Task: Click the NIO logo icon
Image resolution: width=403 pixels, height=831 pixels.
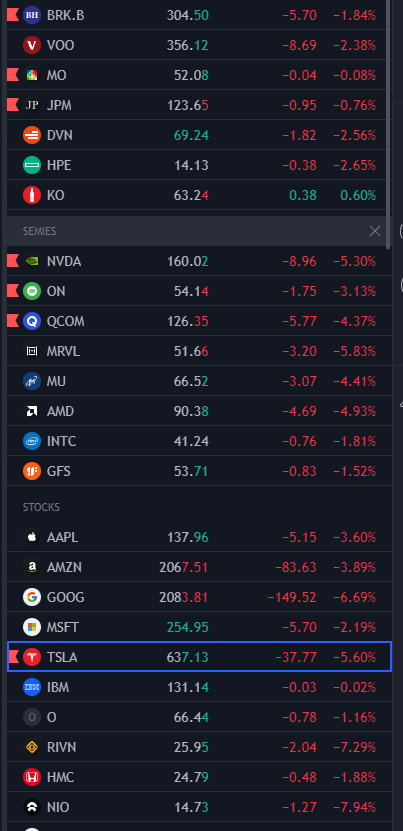Action: click(x=32, y=807)
